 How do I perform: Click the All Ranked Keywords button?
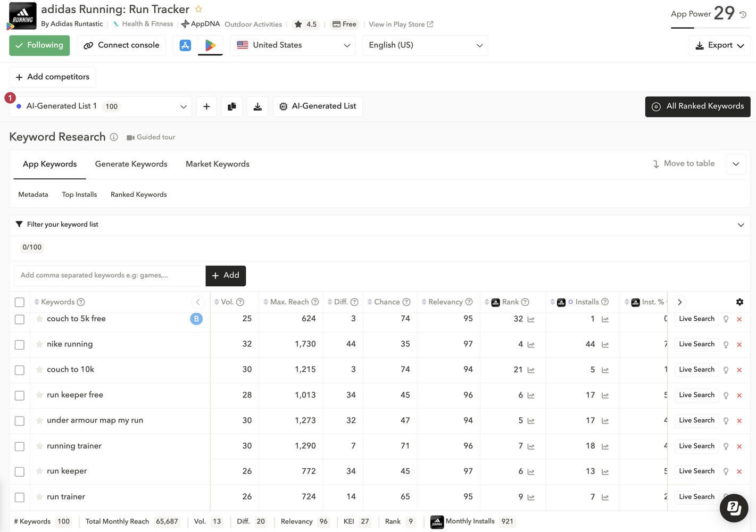tap(697, 106)
